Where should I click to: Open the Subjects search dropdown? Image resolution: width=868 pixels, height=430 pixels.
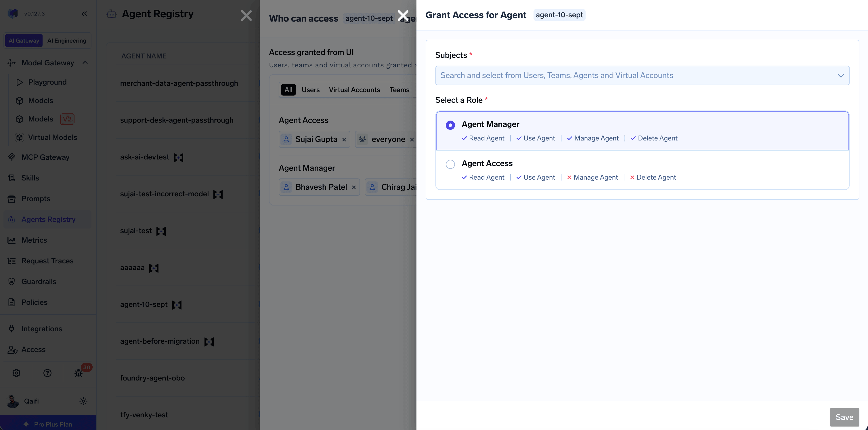coord(642,75)
